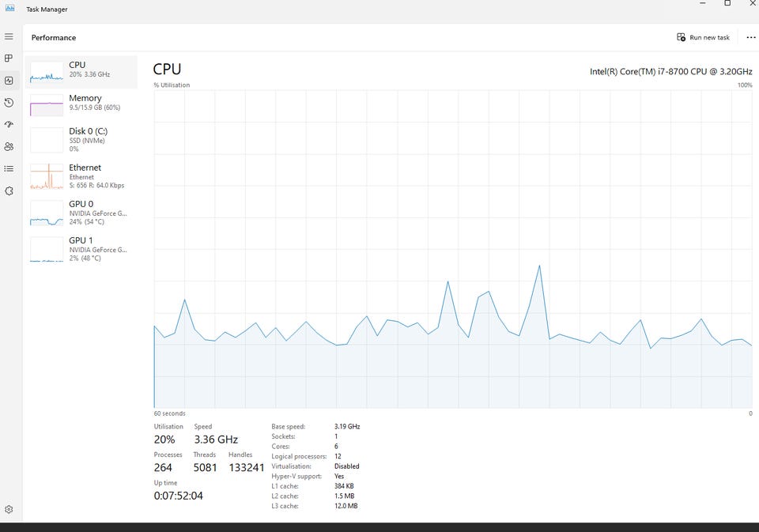
Task: Open the Users page icon
Action: pyautogui.click(x=9, y=147)
